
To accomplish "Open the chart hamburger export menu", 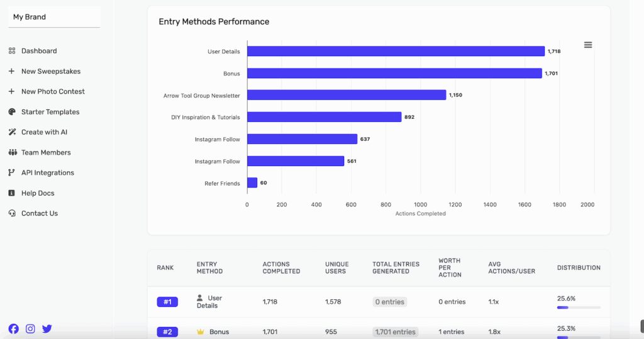I will click(588, 45).
